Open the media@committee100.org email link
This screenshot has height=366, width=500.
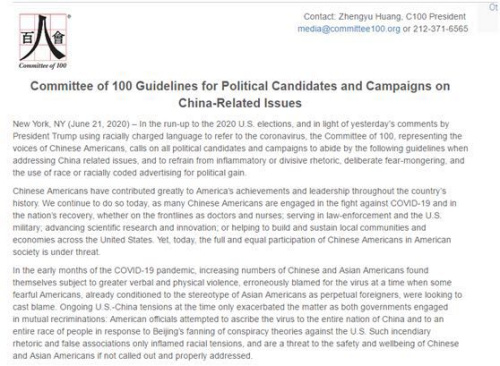pos(349,29)
